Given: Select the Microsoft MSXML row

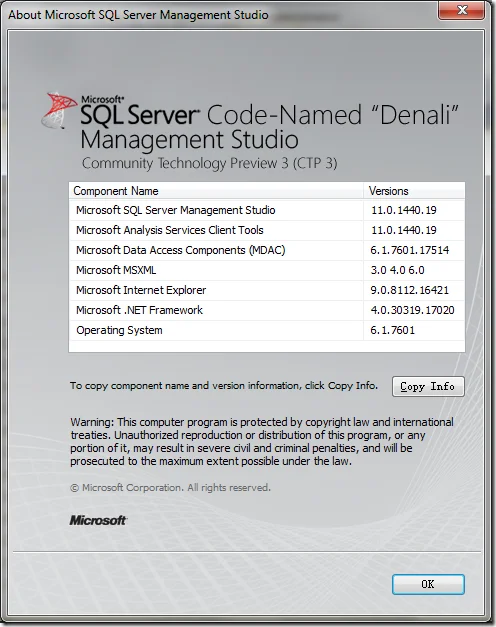Looking at the screenshot, I should (x=267, y=270).
